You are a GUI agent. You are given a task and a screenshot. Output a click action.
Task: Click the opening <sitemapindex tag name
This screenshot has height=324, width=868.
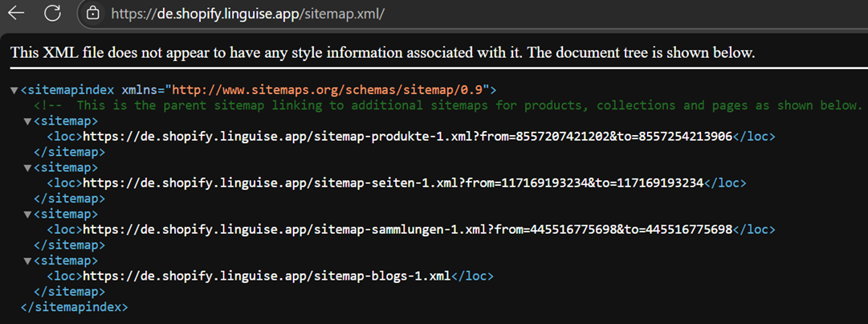point(67,90)
